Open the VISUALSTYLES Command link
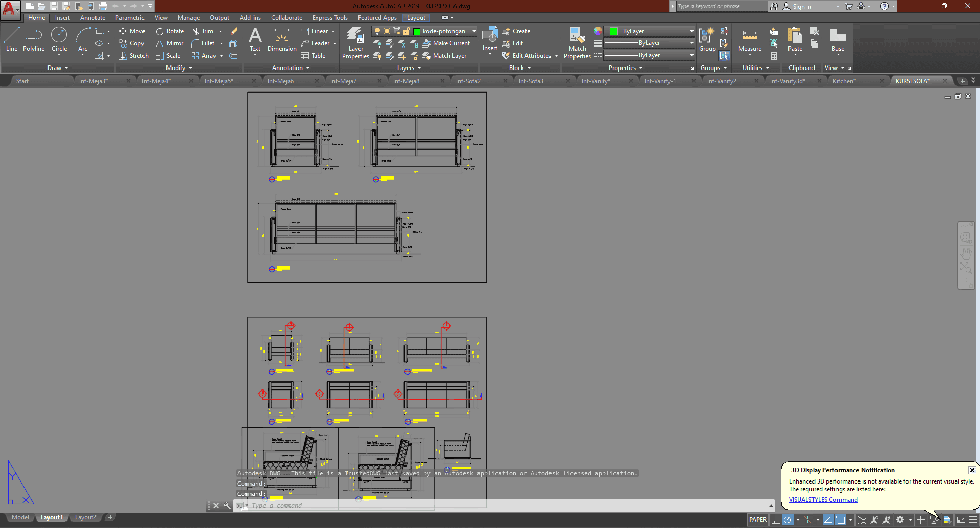The image size is (980, 528). [823, 500]
